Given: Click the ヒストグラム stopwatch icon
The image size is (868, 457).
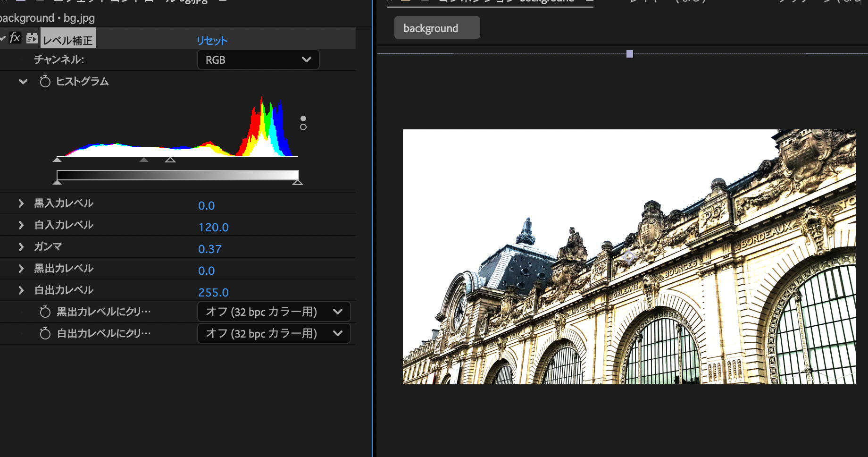Looking at the screenshot, I should click(x=45, y=82).
